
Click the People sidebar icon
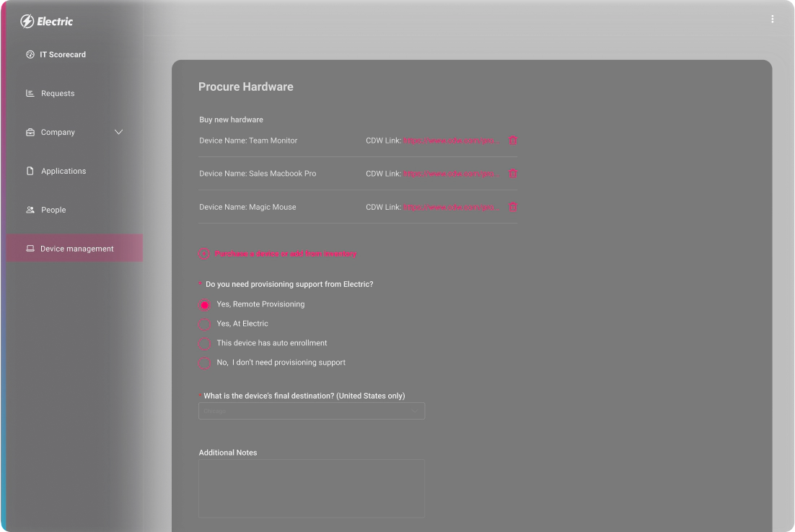30,210
